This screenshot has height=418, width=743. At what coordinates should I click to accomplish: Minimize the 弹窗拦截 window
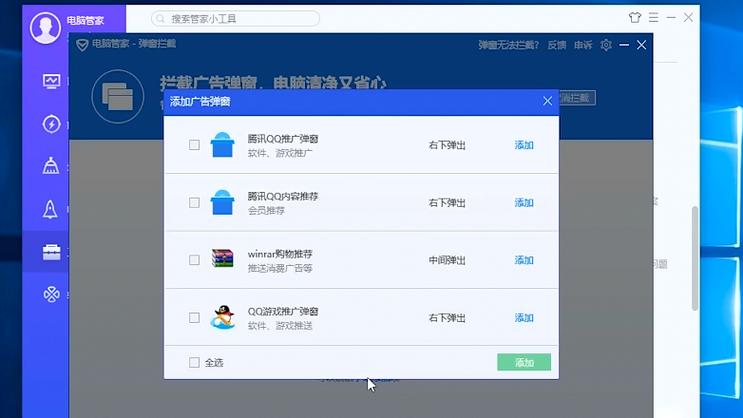(x=624, y=45)
